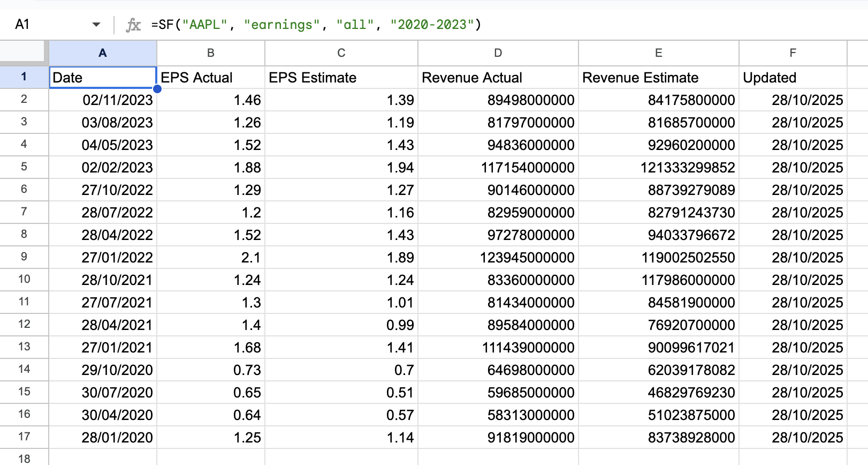The image size is (868, 465).
Task: Select the date cell 28/07/2022
Action: click(103, 212)
